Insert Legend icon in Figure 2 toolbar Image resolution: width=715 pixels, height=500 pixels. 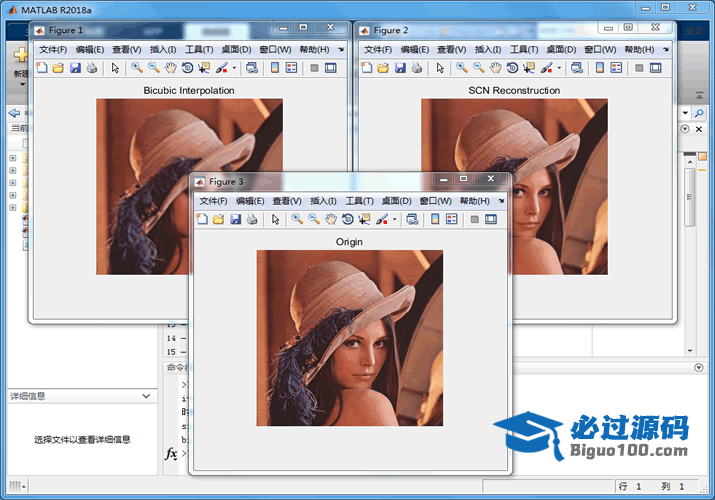[x=617, y=68]
